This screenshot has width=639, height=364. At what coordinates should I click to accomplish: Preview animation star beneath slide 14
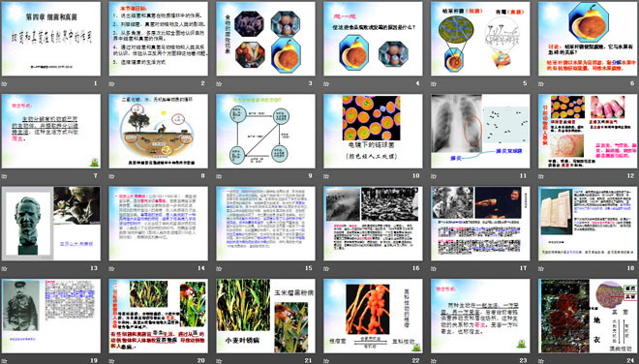pos(111,268)
